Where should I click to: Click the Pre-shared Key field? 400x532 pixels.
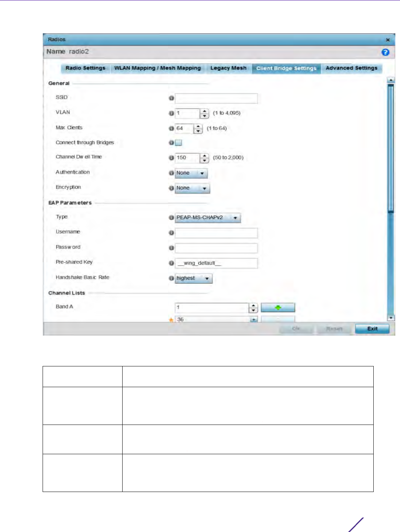(216, 263)
